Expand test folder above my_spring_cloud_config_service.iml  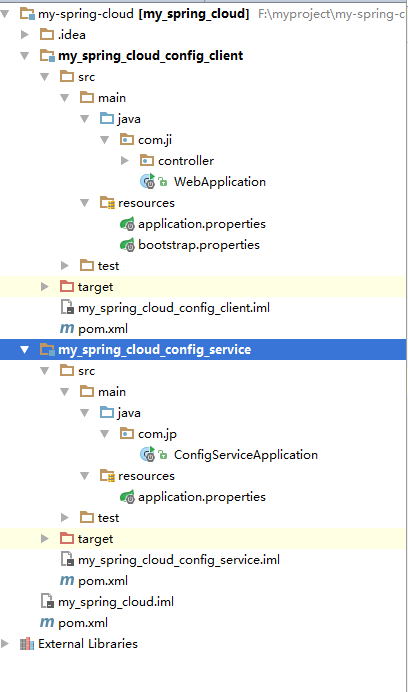pyautogui.click(x=65, y=517)
